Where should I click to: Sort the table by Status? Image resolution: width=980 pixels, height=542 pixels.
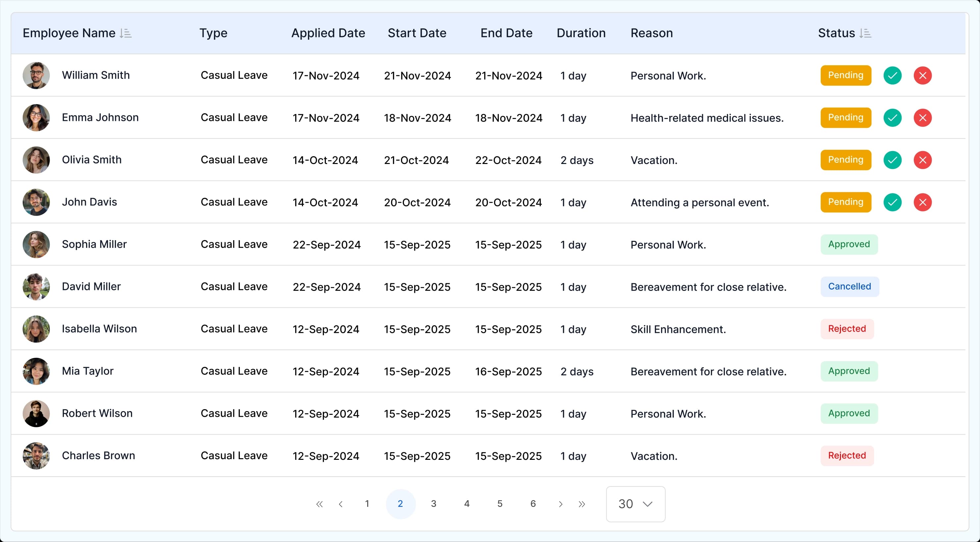865,33
